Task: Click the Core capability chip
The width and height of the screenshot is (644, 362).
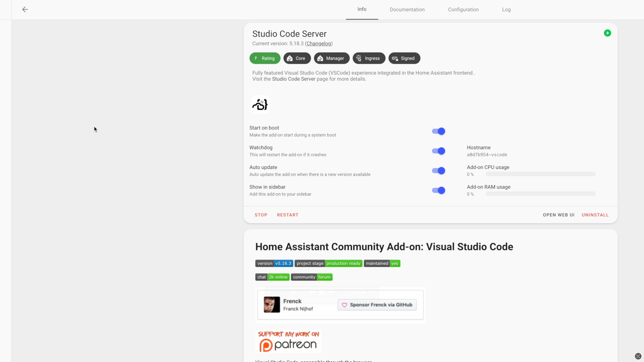Action: [297, 58]
